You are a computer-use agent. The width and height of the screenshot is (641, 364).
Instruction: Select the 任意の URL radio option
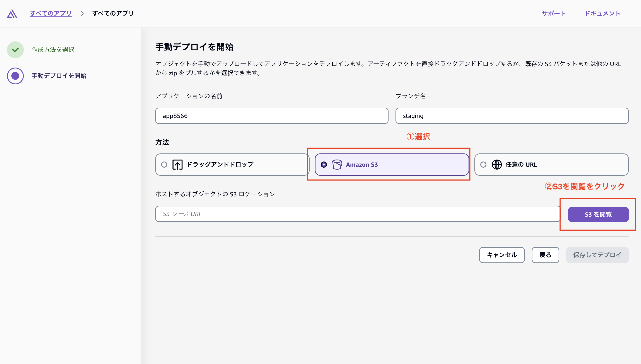click(483, 165)
